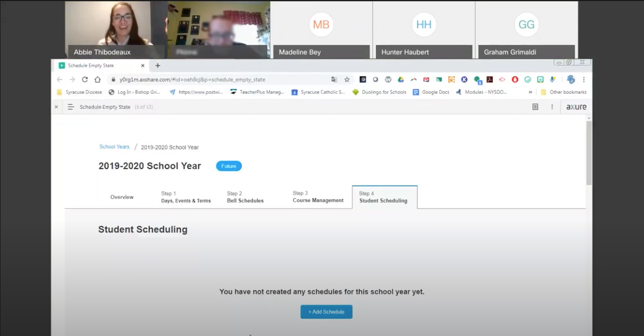Bookmark this page with star icon
The height and width of the screenshot is (336, 644).
coord(347,80)
